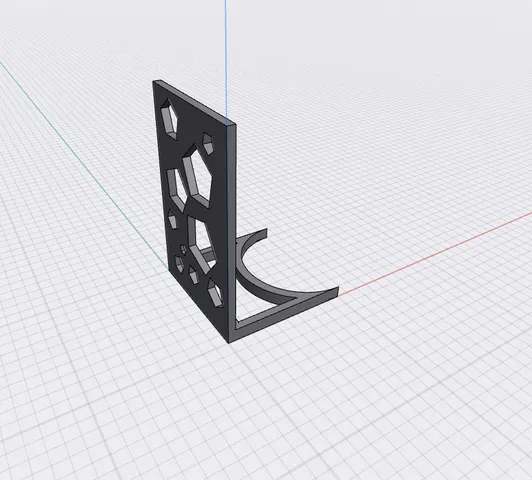Select the top-left hexagonal cutout on panel

pos(169,119)
